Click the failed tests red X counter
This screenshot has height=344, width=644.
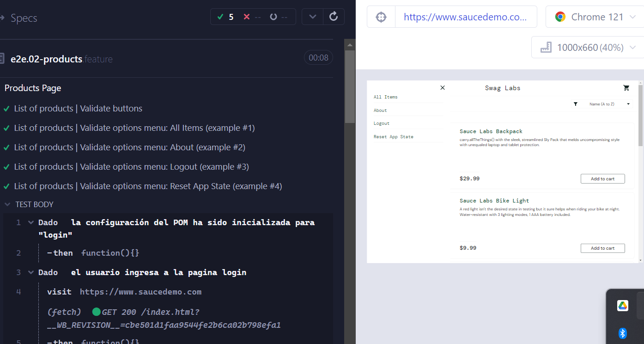252,17
